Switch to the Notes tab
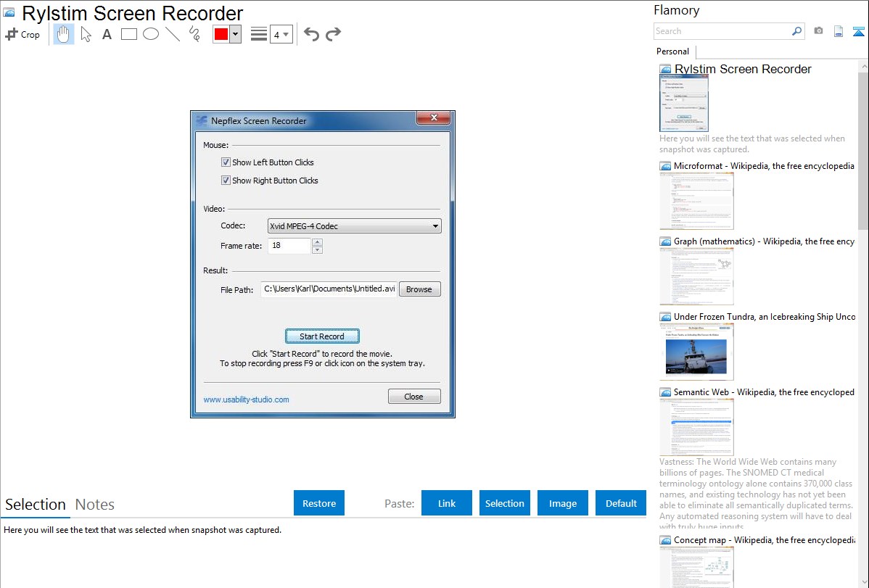 [x=95, y=505]
